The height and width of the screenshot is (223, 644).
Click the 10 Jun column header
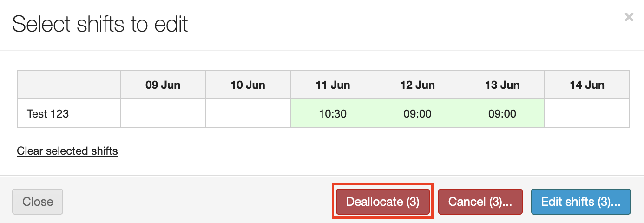[248, 85]
